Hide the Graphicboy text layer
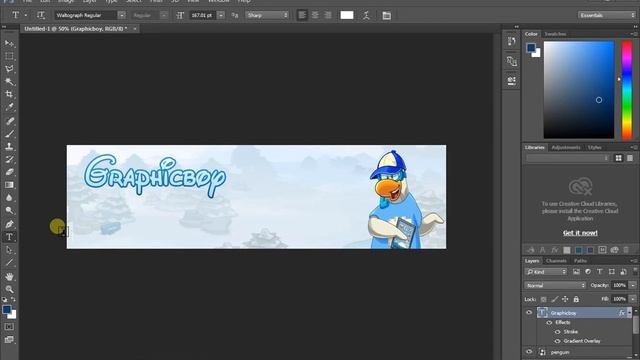Screen dimensions: 640x360 [529, 313]
